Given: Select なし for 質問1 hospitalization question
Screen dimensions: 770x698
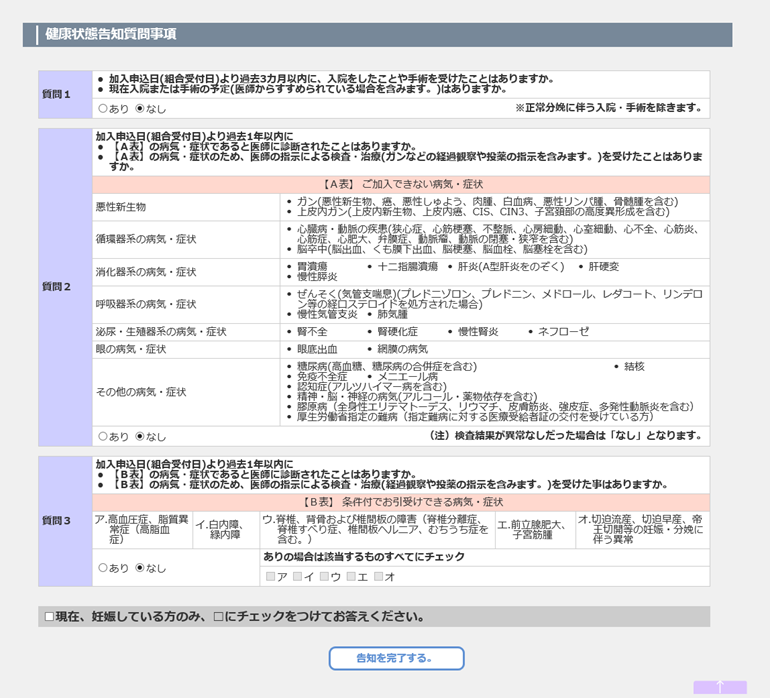Looking at the screenshot, I should click(x=140, y=108).
